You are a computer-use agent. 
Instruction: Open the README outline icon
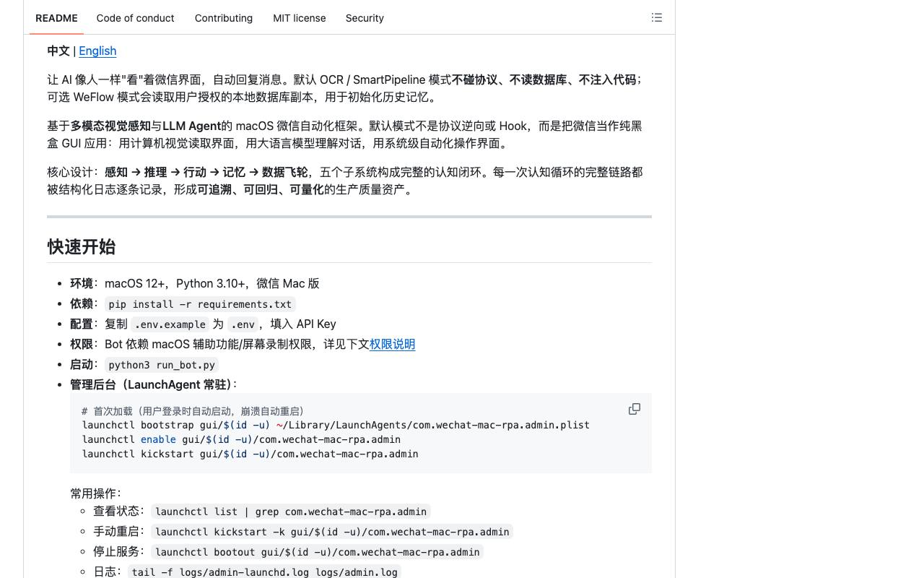656,17
